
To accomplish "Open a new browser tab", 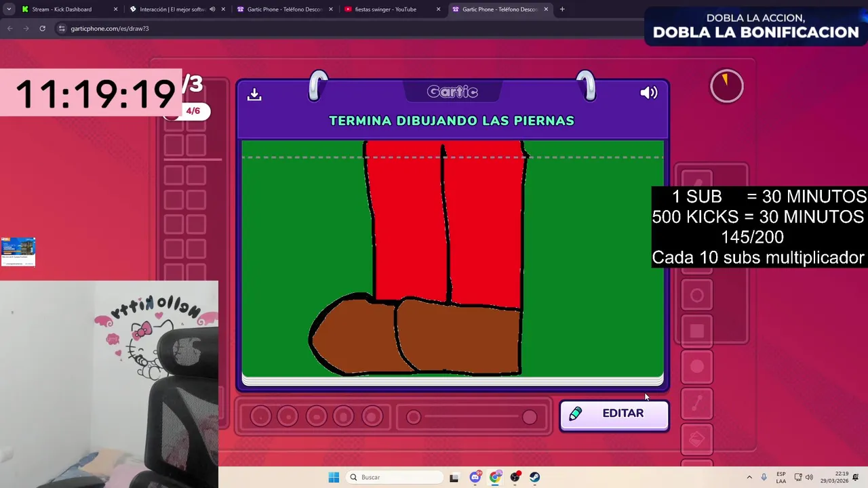I will [x=562, y=9].
